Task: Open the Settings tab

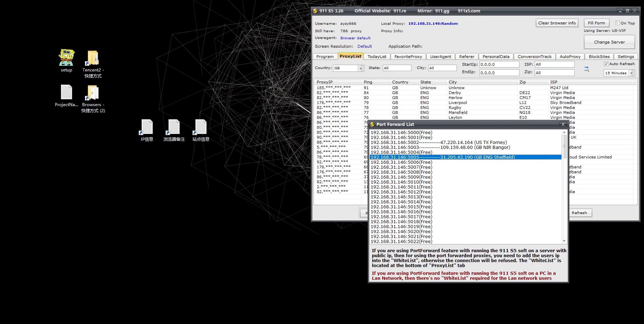Action: (626, 57)
